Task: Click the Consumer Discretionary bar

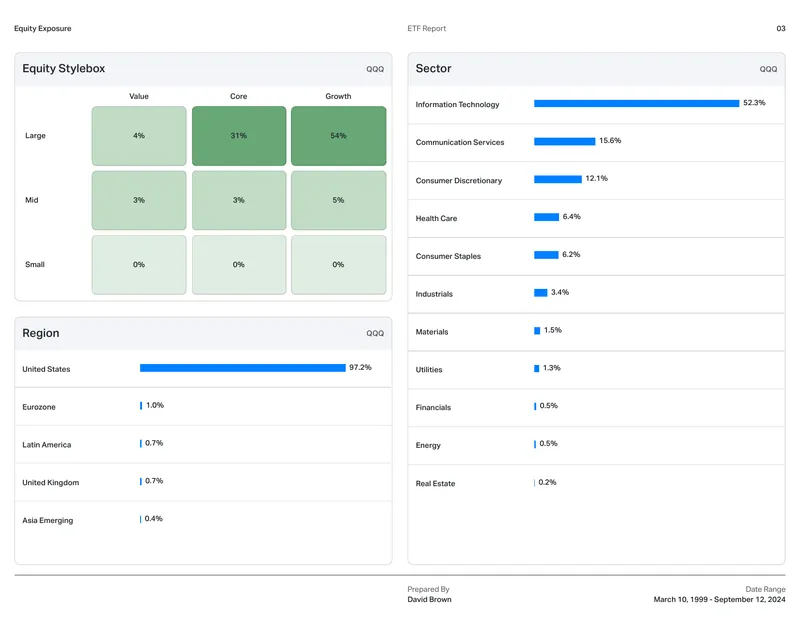Action: (558, 179)
